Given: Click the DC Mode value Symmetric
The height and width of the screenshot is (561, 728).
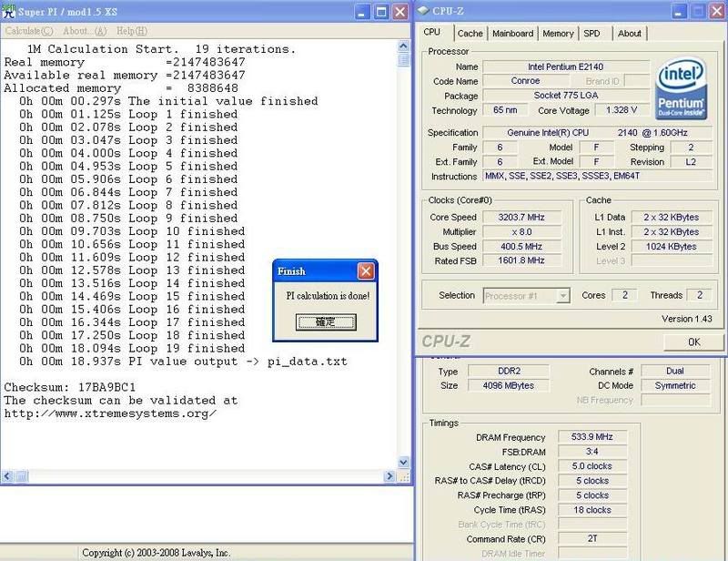Looking at the screenshot, I should click(x=675, y=385).
